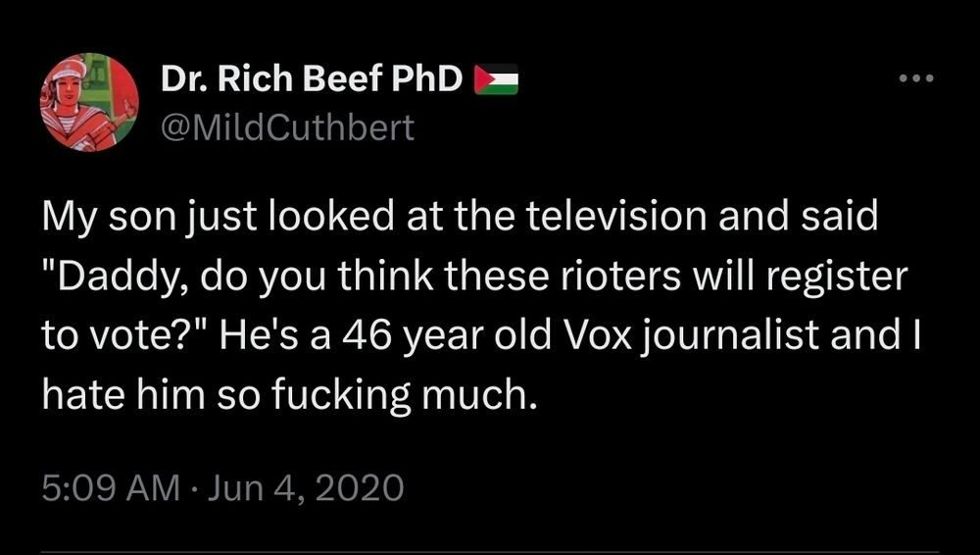Screen dimensions: 980x555
Task: Click the 5:09 AM timestamp
Action: (x=111, y=486)
